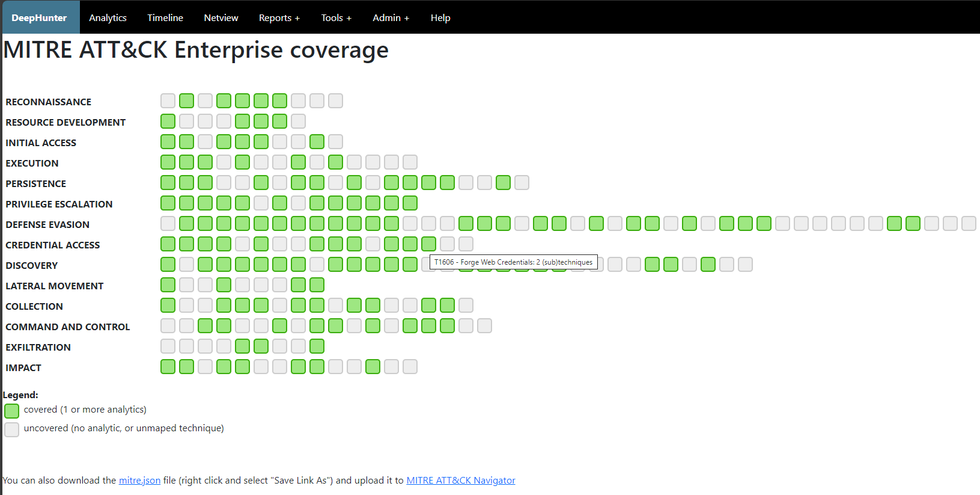Select first square in RECONNAISSANCE row
This screenshot has width=980, height=495.
tap(168, 100)
